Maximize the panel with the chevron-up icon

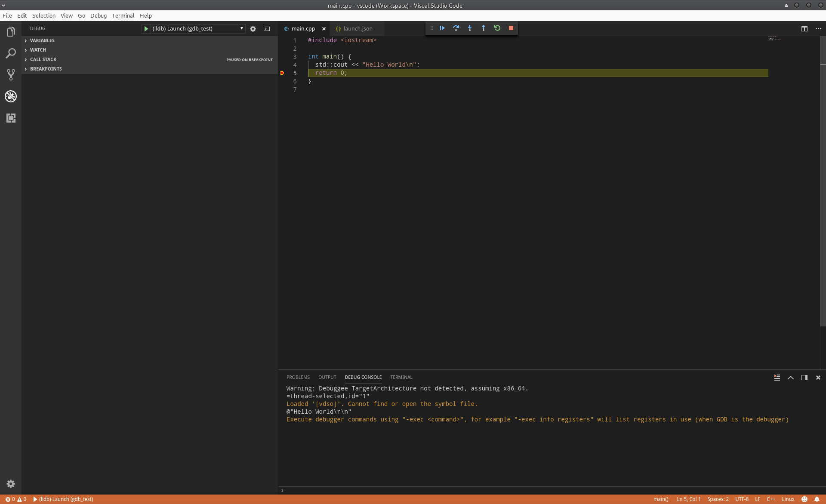(x=791, y=378)
